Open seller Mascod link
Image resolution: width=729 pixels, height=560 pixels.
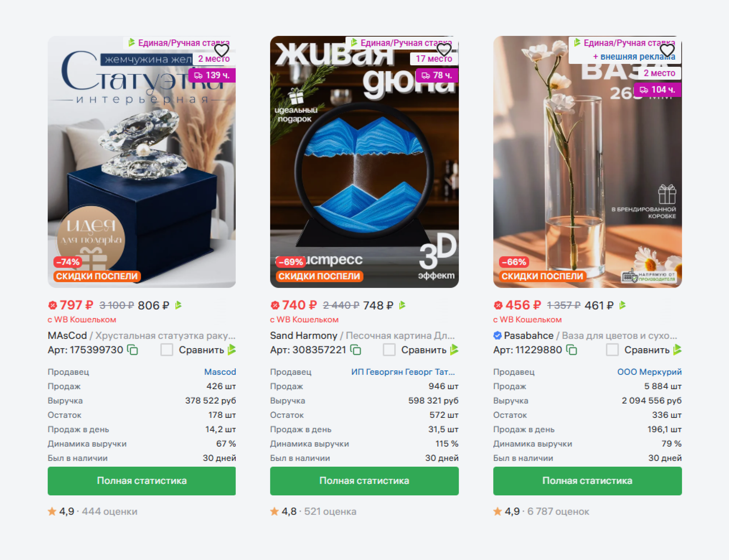point(220,372)
